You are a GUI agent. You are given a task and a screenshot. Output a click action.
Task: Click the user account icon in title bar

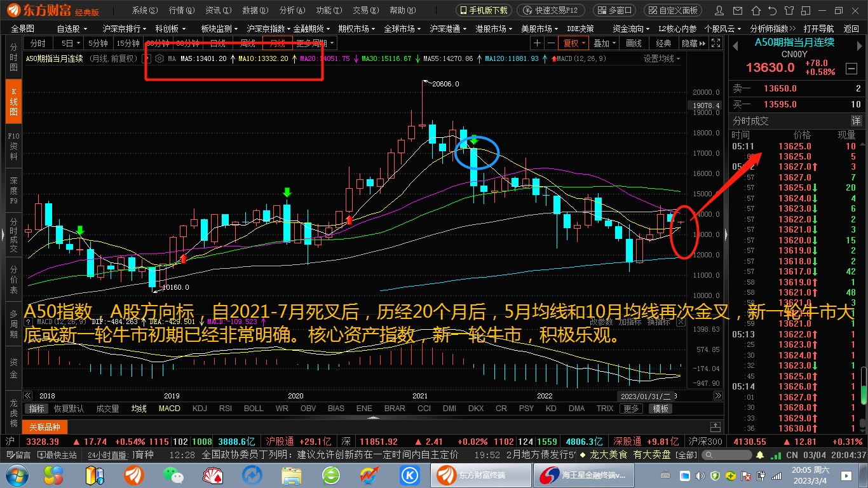click(x=719, y=10)
